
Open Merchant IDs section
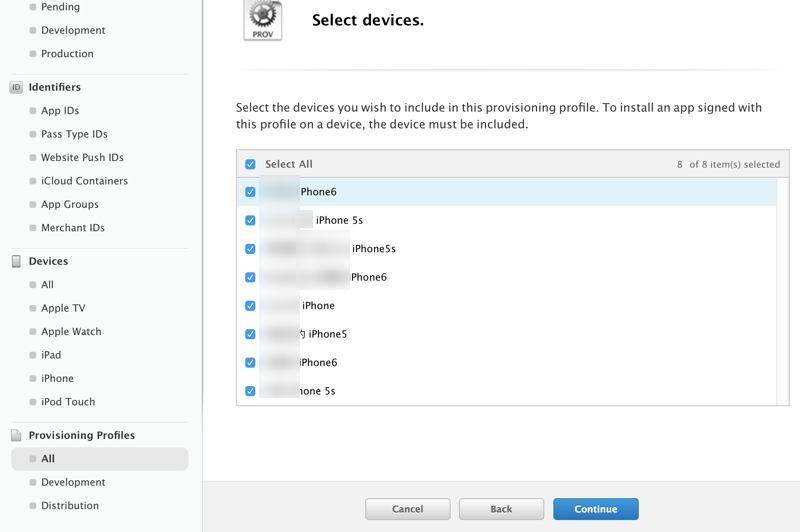73,228
